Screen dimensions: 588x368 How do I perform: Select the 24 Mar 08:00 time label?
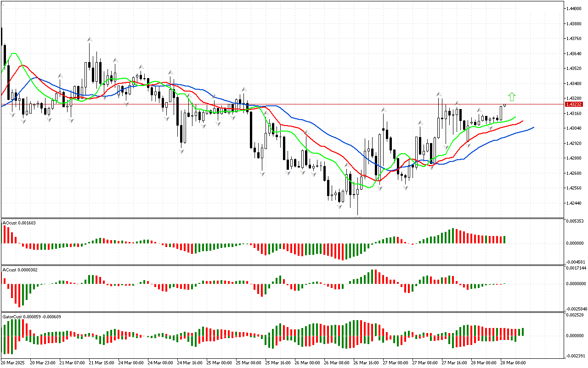click(x=160, y=363)
